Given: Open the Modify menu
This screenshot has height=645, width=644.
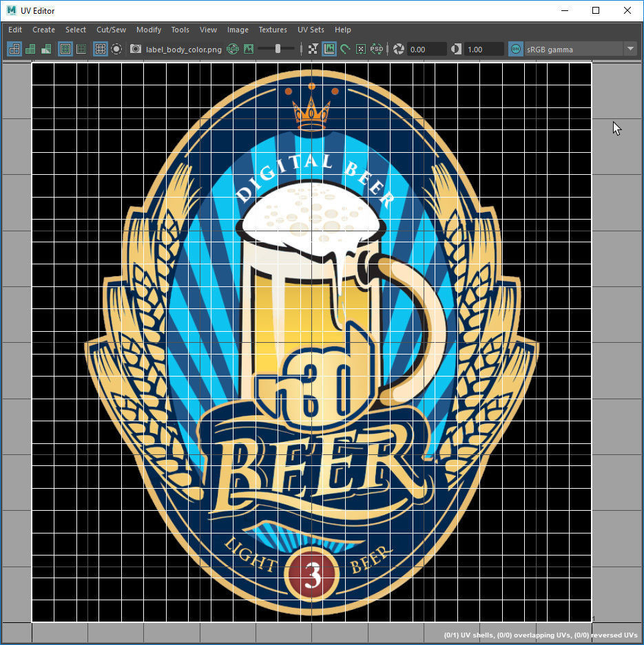Looking at the screenshot, I should click(149, 30).
